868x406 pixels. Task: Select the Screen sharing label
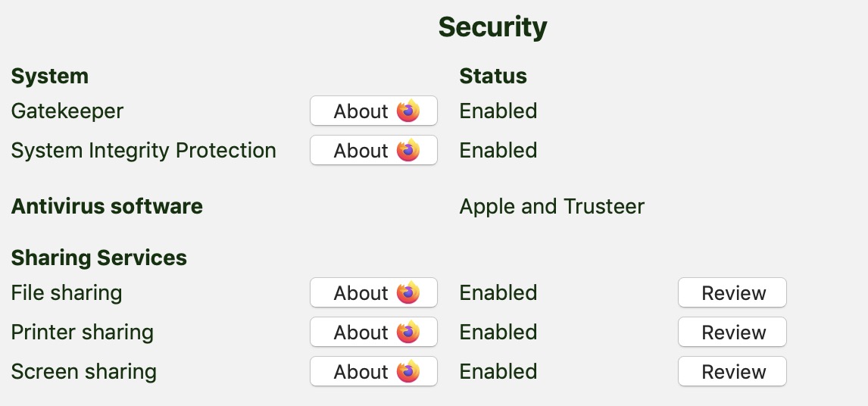pos(84,371)
